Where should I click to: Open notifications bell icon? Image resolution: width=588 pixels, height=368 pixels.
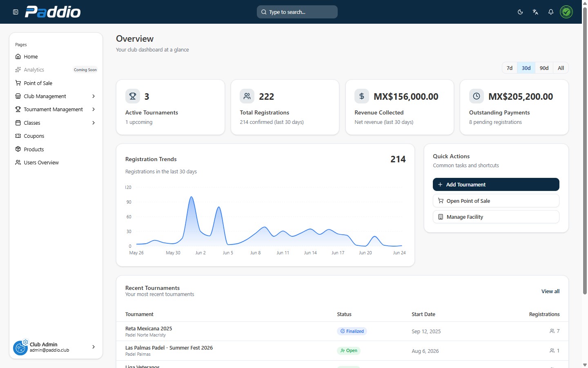(x=551, y=12)
